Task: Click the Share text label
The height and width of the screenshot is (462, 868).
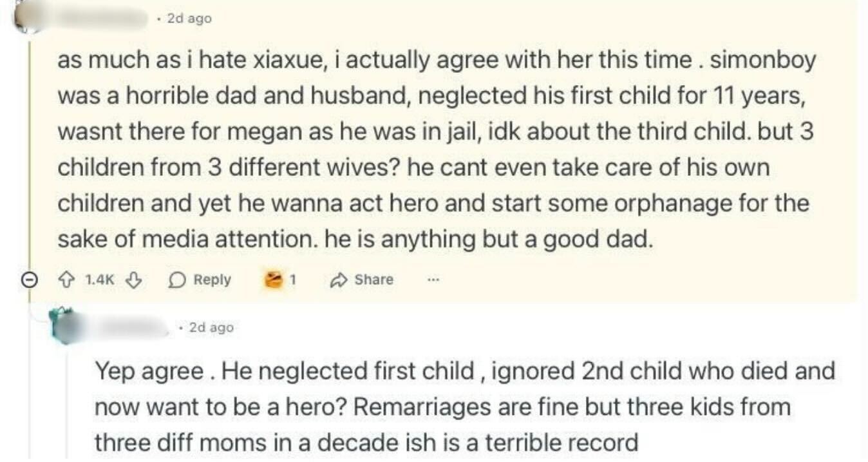Action: pos(373,280)
